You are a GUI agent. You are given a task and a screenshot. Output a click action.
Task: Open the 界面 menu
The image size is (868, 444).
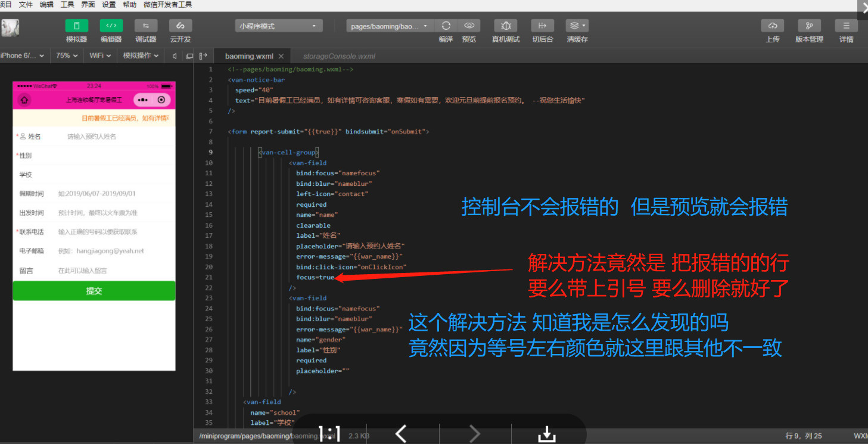(88, 4)
